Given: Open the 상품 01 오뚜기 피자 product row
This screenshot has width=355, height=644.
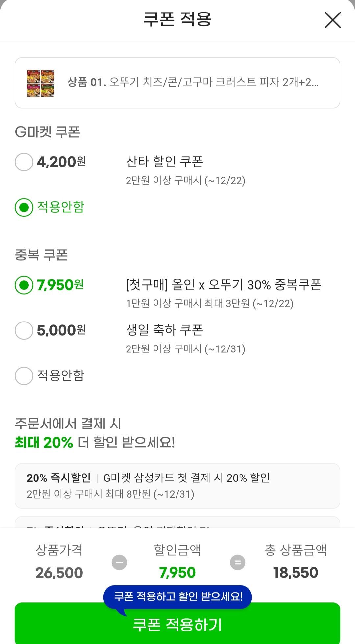Looking at the screenshot, I should tap(193, 82).
